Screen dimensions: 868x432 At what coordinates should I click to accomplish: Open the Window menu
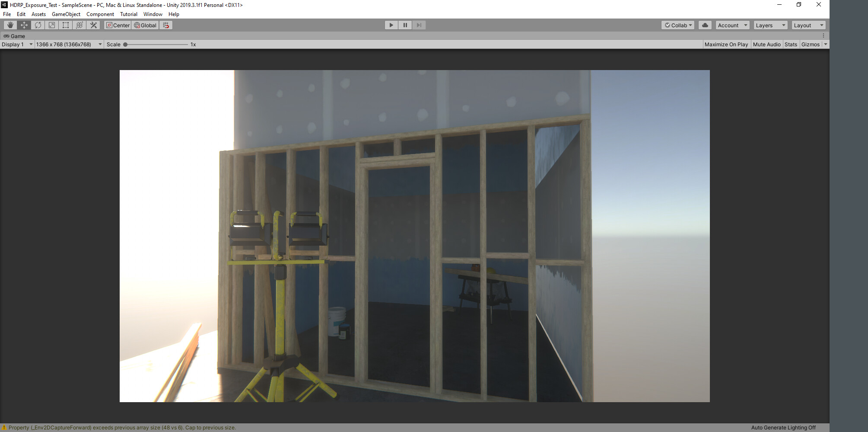(153, 14)
